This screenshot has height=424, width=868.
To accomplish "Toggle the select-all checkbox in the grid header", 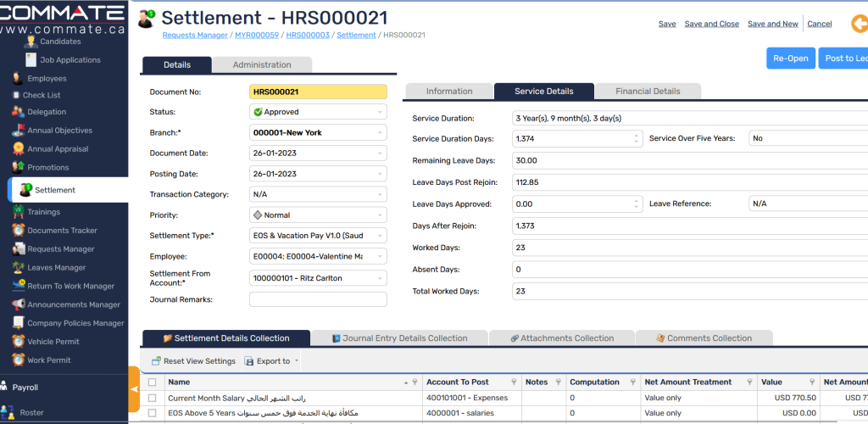I will (x=152, y=382).
